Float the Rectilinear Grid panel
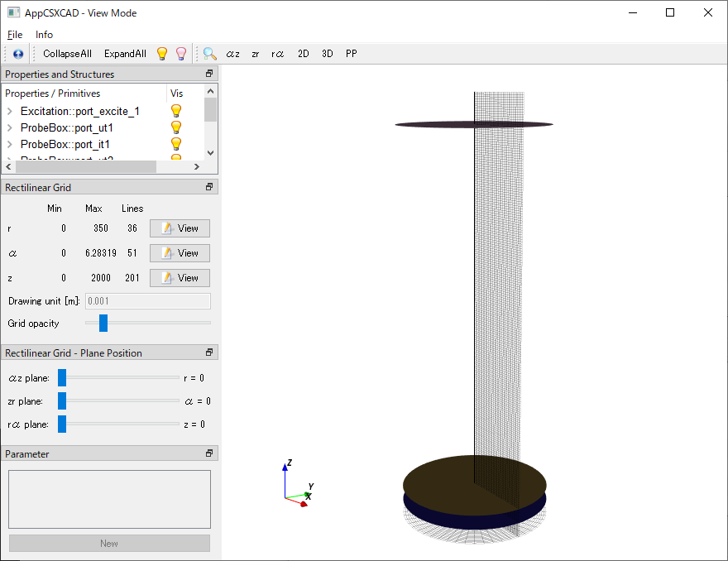Image resolution: width=728 pixels, height=561 pixels. coord(209,187)
